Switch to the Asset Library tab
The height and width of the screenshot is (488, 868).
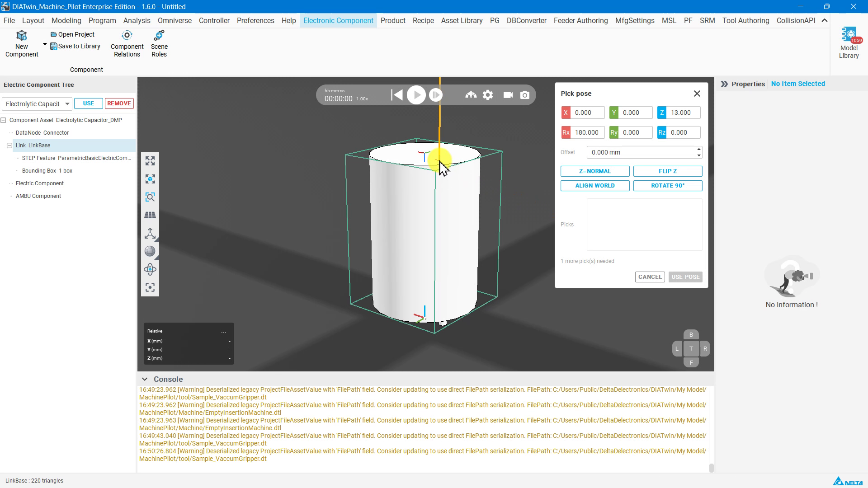coord(462,20)
